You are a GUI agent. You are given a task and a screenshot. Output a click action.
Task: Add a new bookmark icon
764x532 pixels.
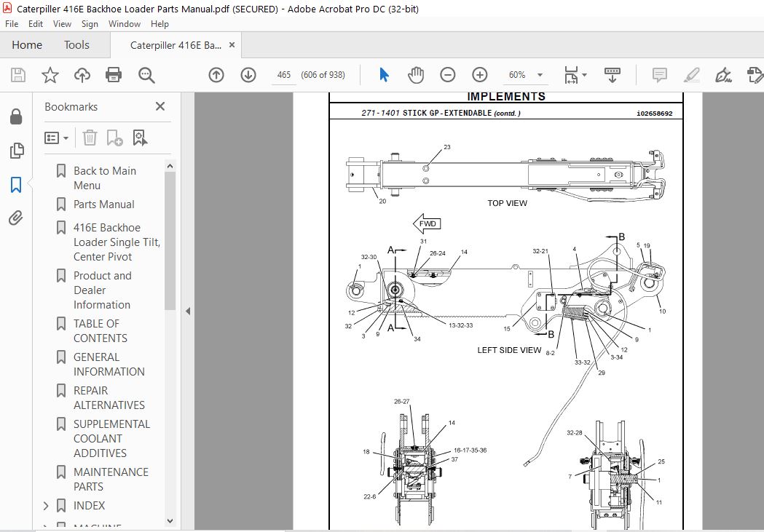[114, 138]
